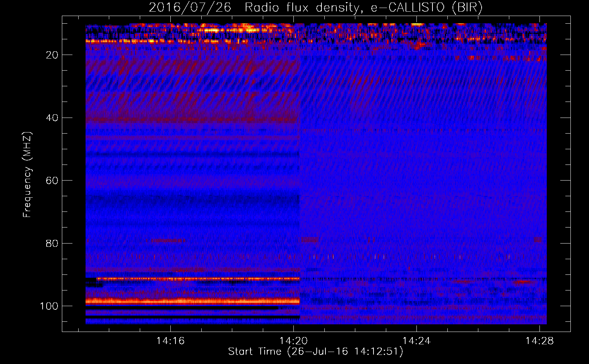Click the '100' frequency tick label
The image size is (589, 364).
click(49, 306)
